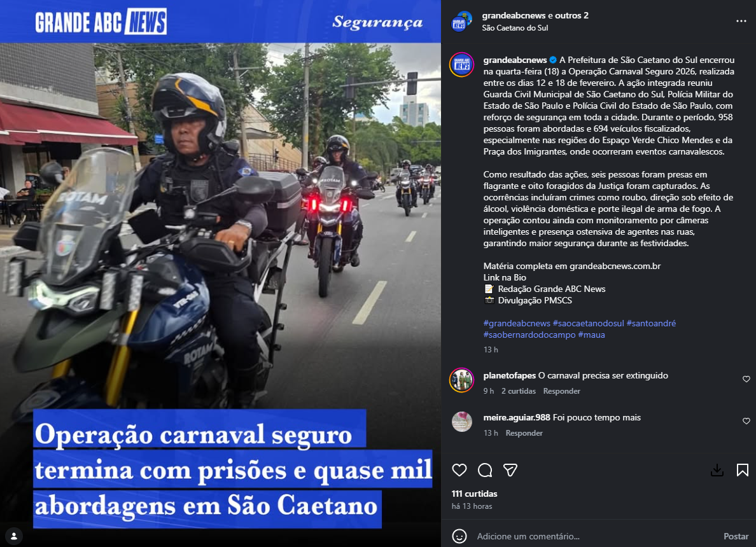756x547 pixels.
Task: Show tagged people icon on photo
Action: (14, 536)
